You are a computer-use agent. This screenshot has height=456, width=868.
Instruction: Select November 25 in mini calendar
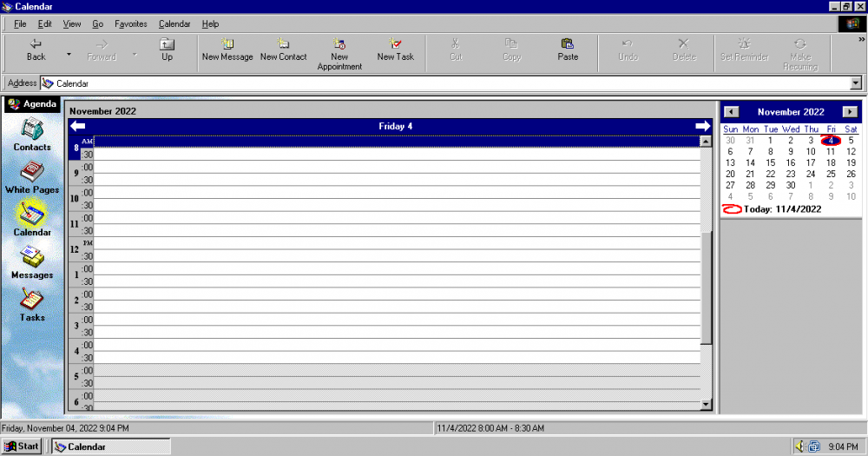coord(831,174)
